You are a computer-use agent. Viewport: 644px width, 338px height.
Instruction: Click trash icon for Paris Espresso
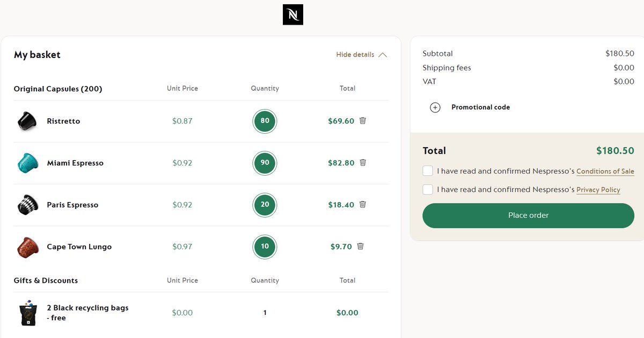pyautogui.click(x=363, y=204)
